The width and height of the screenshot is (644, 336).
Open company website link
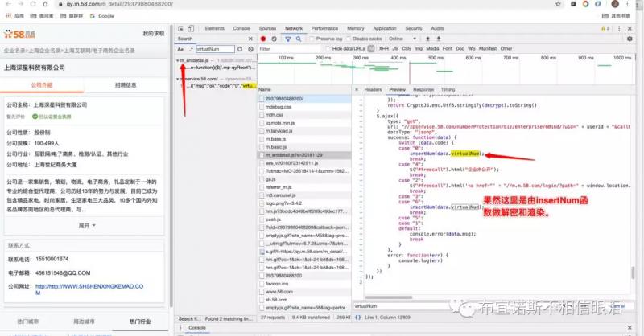click(x=89, y=289)
